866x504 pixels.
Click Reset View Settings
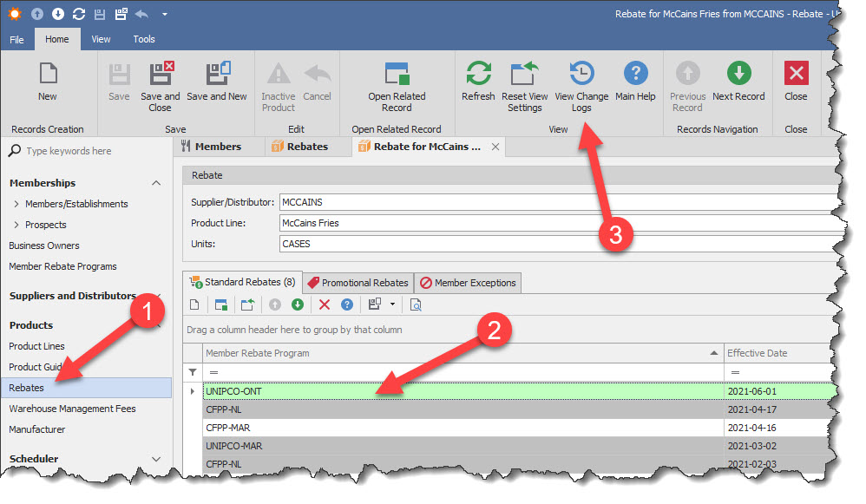tap(524, 87)
